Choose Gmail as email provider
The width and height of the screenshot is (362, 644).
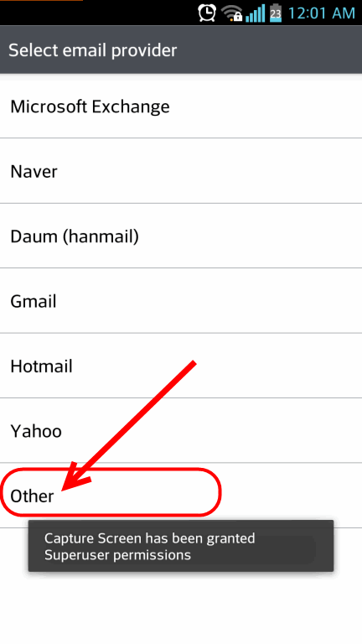click(x=181, y=301)
